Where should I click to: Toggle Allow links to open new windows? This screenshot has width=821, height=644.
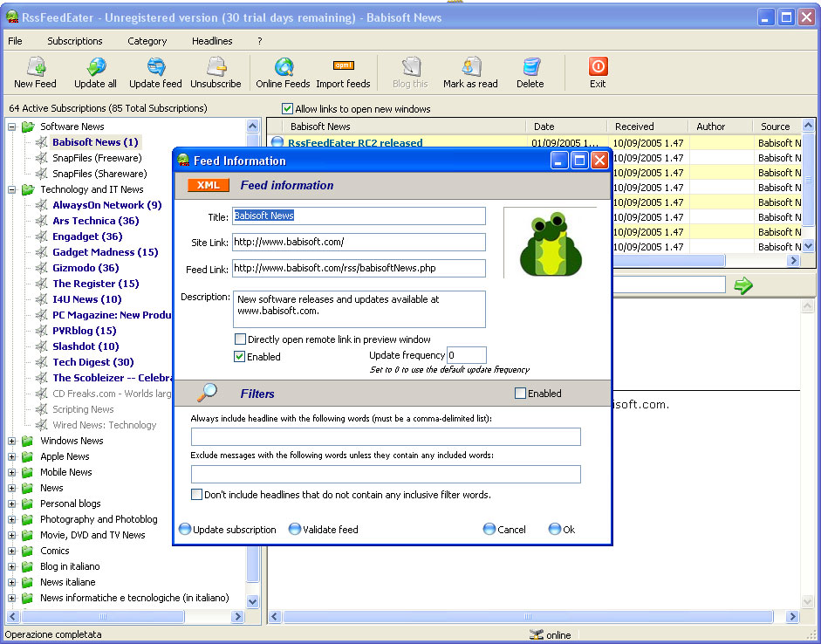287,109
